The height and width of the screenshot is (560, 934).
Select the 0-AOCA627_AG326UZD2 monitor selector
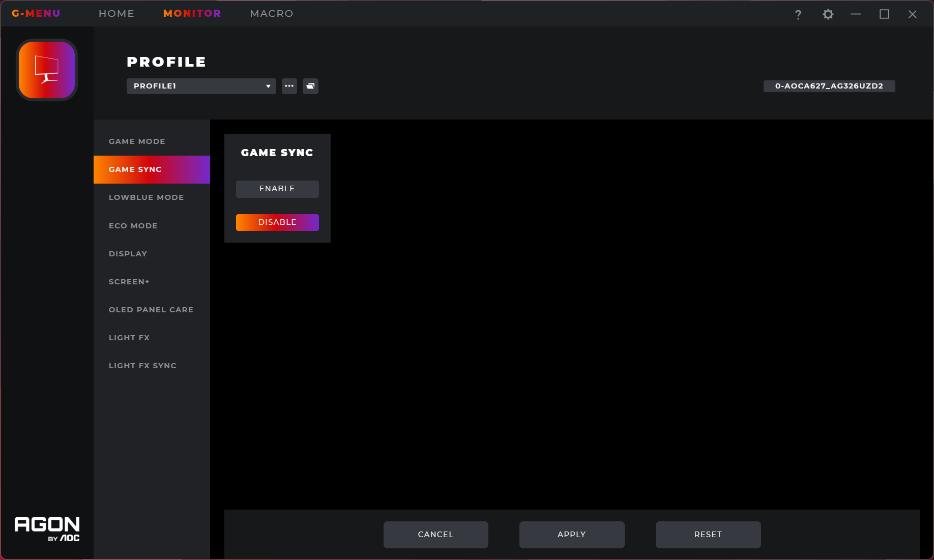(829, 86)
